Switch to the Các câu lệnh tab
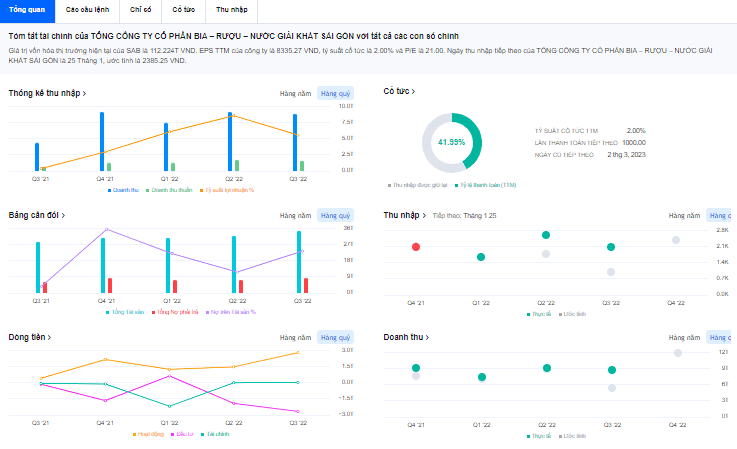The image size is (737, 449). (87, 10)
